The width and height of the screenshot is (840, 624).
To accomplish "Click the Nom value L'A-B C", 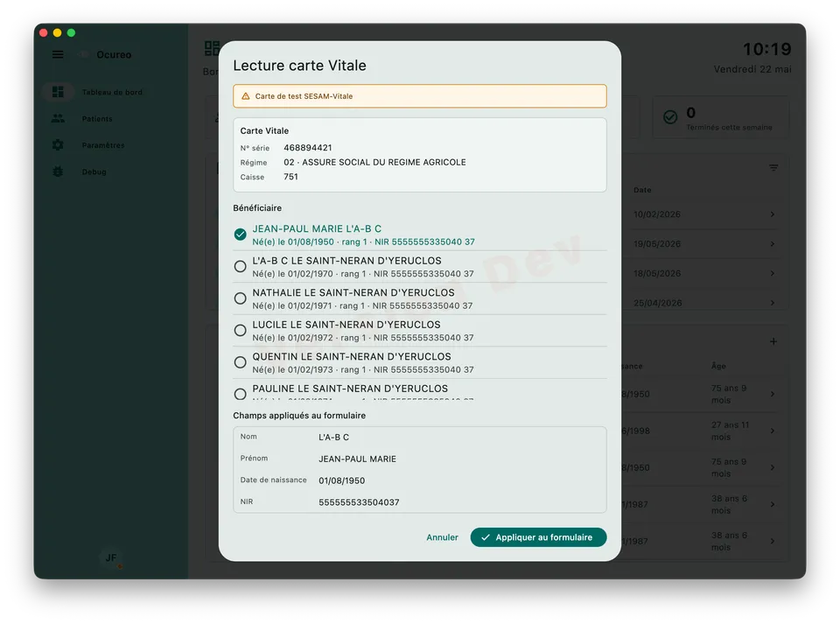I will coord(333,437).
